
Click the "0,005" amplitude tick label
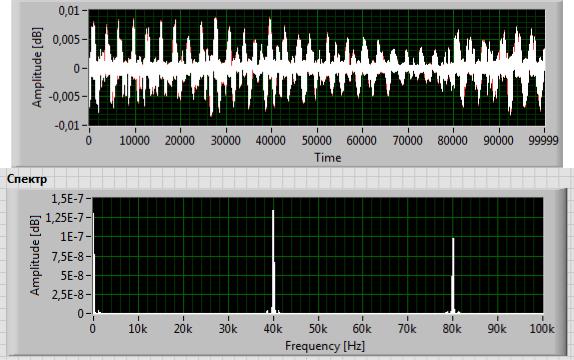pos(66,39)
